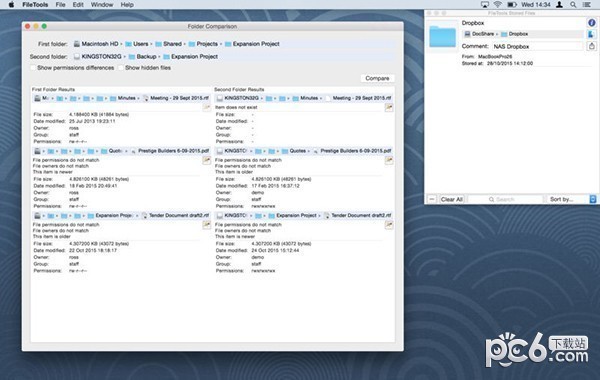
Task: Click the Search field in Stored Files panel
Action: [505, 199]
